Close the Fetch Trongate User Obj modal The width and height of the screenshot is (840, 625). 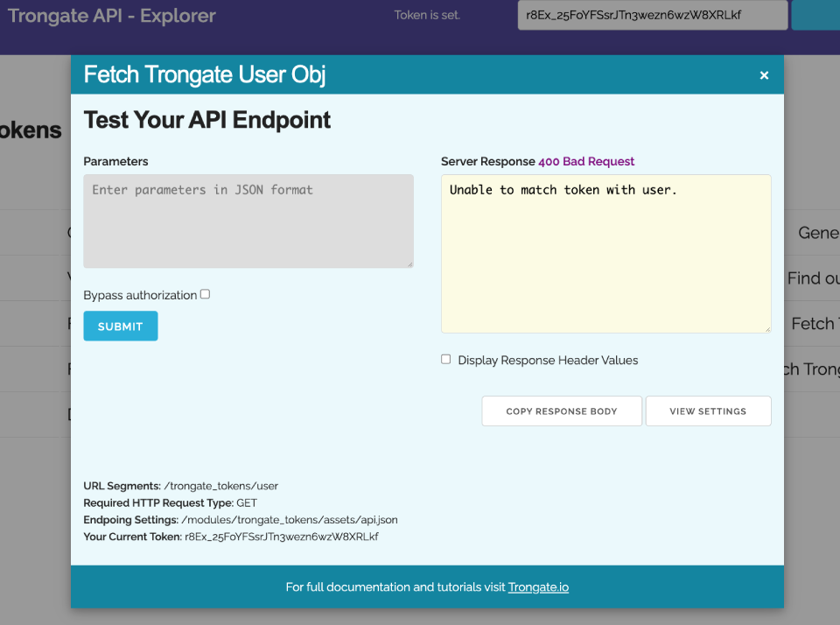point(764,75)
